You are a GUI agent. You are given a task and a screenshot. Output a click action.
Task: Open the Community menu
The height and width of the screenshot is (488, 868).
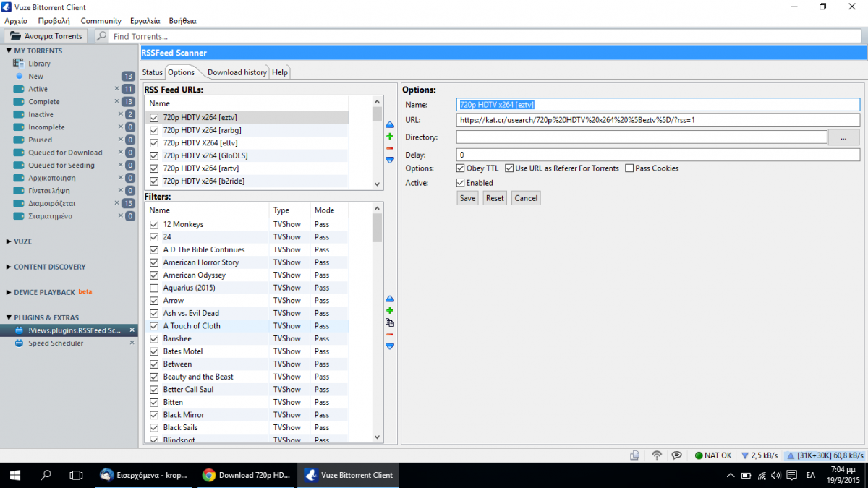101,21
